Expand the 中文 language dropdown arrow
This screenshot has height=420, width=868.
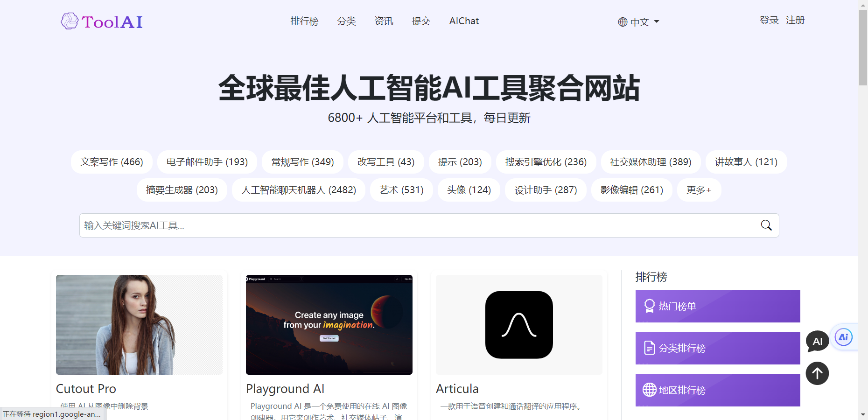657,21
